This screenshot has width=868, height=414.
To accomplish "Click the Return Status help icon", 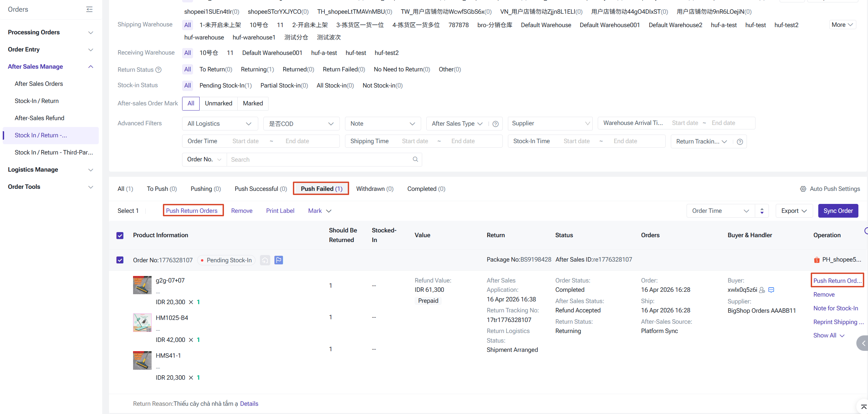I will tap(158, 70).
